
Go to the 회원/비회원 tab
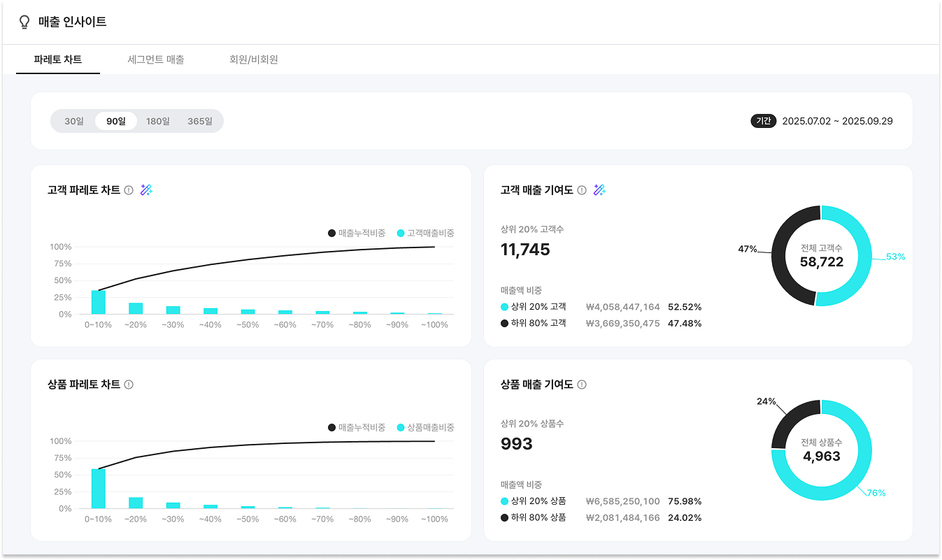point(254,59)
